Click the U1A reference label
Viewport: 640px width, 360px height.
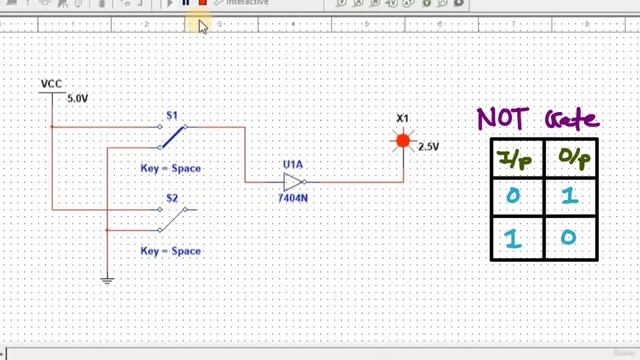coord(293,164)
